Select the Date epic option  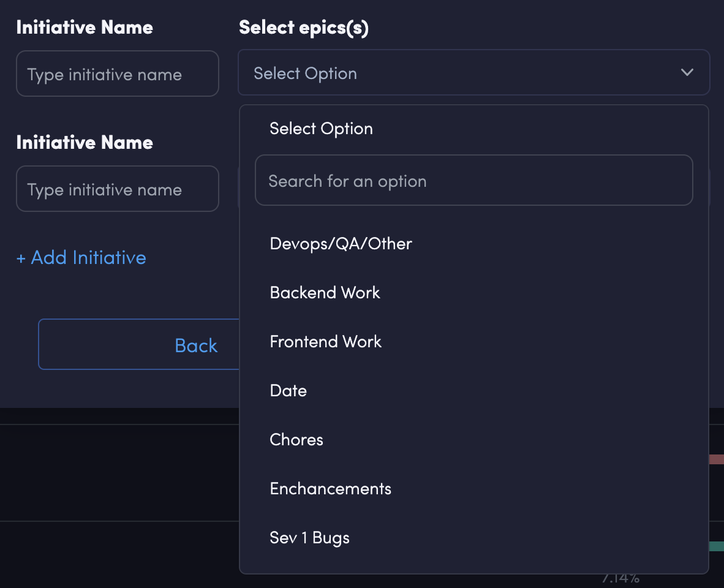click(288, 391)
